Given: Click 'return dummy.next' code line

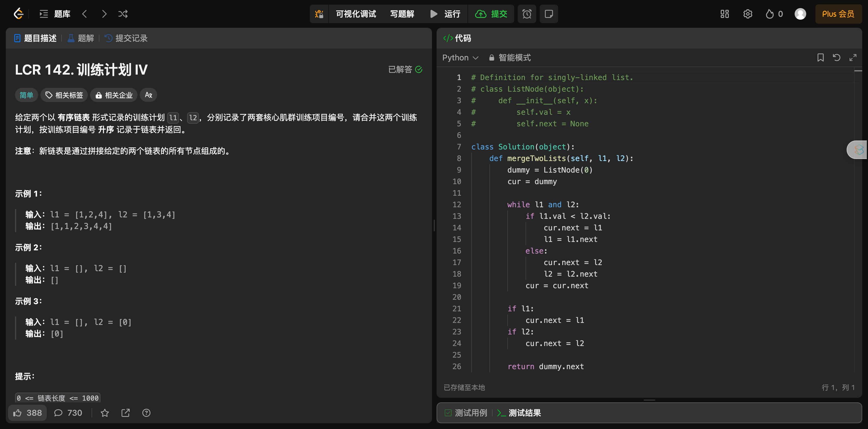Looking at the screenshot, I should click(545, 366).
